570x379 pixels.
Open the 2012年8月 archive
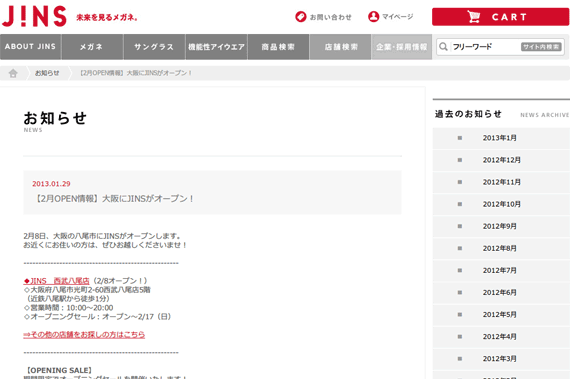pos(501,249)
